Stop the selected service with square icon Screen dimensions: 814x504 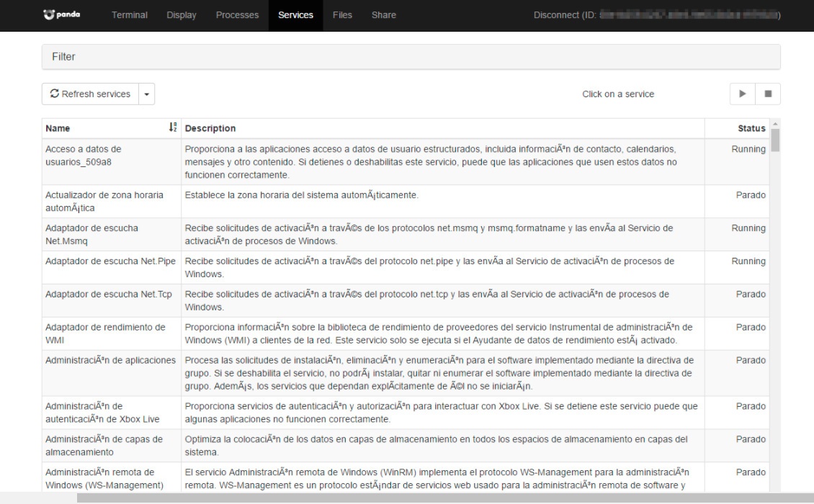(768, 94)
